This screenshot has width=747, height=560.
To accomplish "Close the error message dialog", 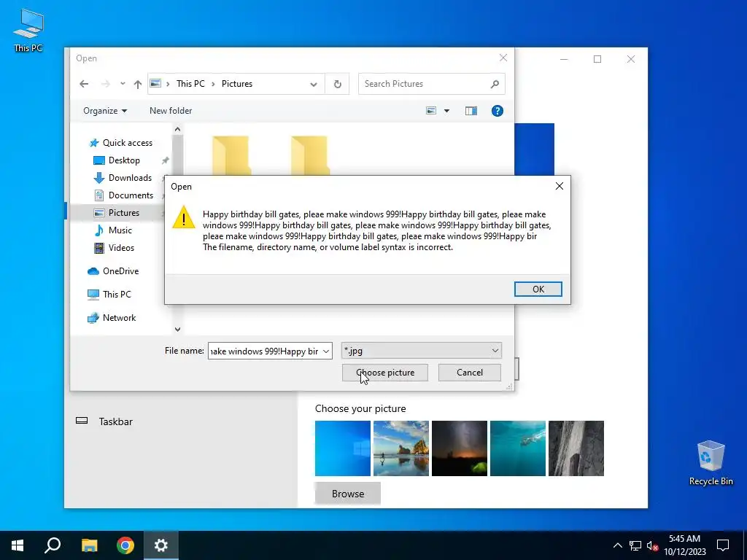I will pyautogui.click(x=560, y=186).
